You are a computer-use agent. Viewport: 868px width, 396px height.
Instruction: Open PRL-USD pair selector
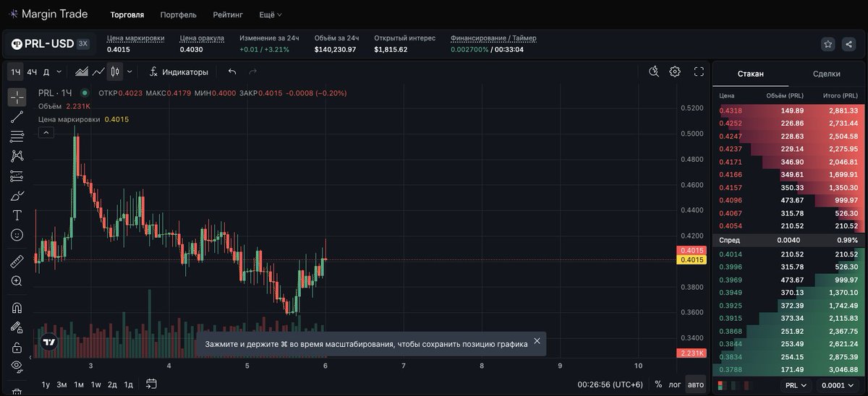49,43
